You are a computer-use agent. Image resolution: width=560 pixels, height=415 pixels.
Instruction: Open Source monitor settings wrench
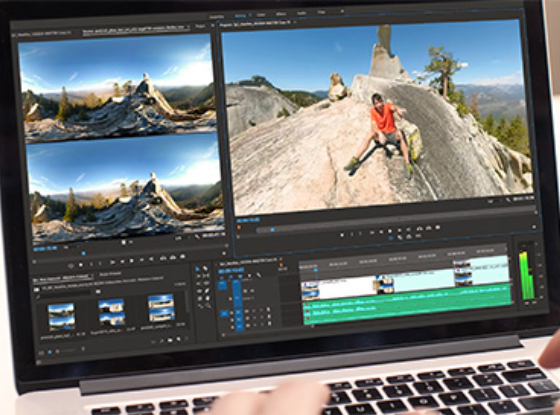click(197, 237)
